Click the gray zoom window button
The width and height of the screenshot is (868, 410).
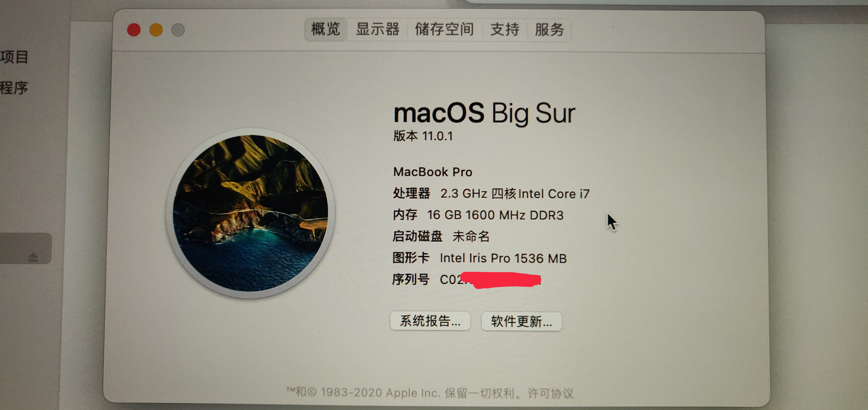point(178,30)
